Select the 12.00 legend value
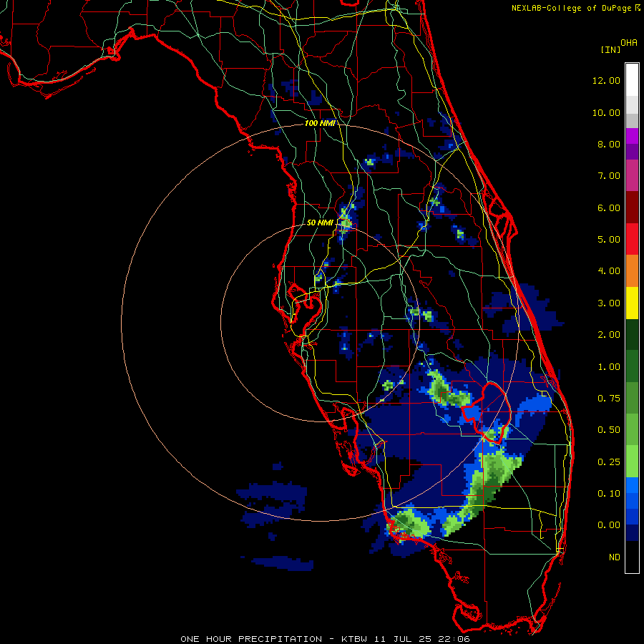Screen dimensions: 644x644 pyautogui.click(x=606, y=80)
